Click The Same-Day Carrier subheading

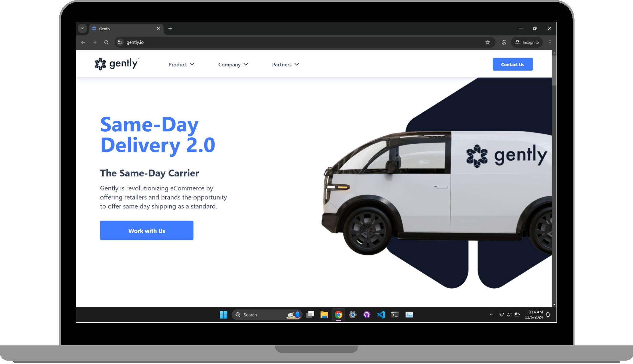[x=150, y=173]
